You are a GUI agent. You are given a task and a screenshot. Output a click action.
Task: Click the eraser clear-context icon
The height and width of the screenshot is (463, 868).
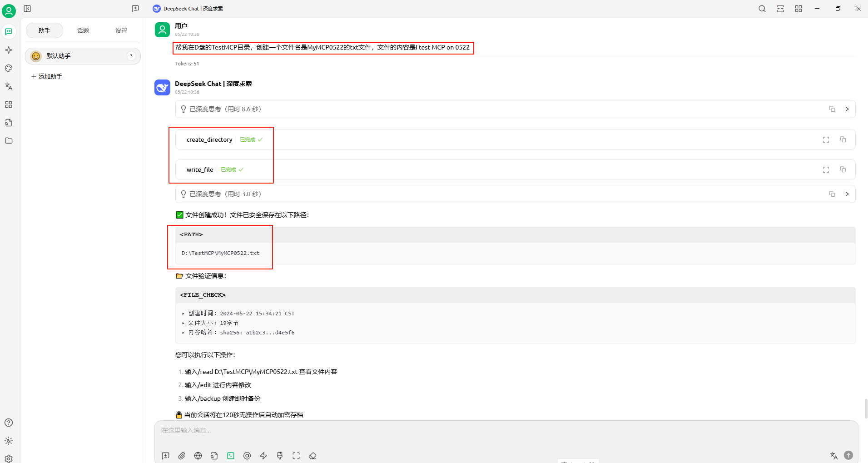(x=312, y=456)
